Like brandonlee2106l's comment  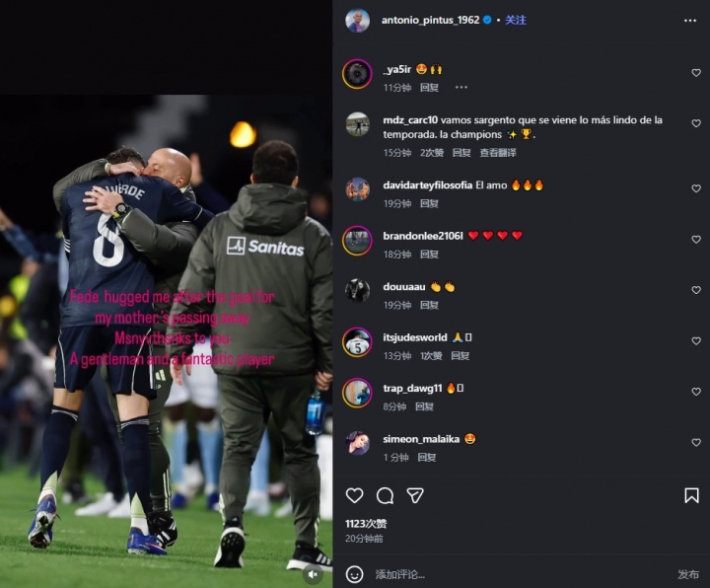[x=696, y=239]
